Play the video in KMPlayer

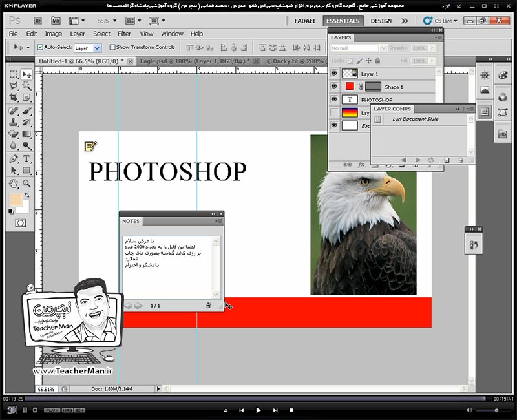point(258,410)
